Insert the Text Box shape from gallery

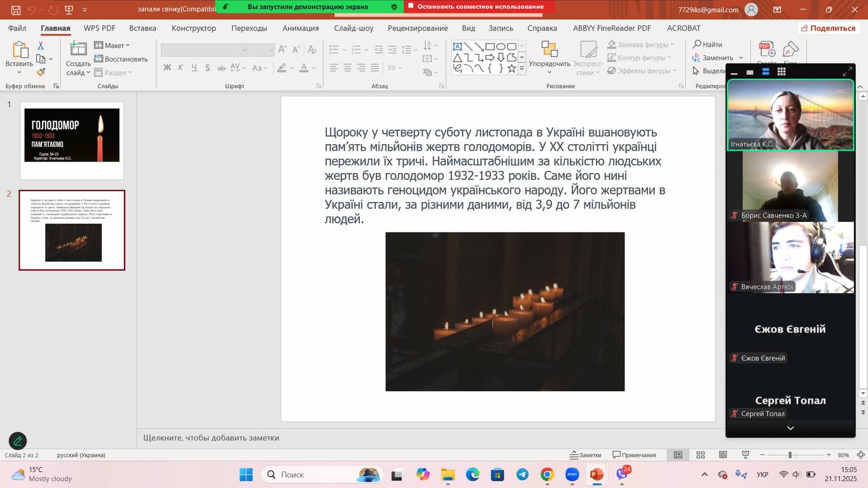pyautogui.click(x=457, y=46)
